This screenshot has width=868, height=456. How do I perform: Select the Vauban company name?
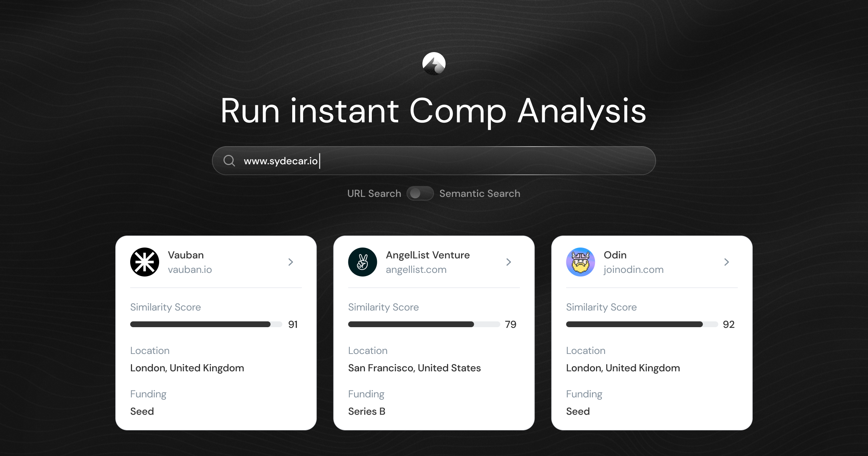click(x=186, y=255)
